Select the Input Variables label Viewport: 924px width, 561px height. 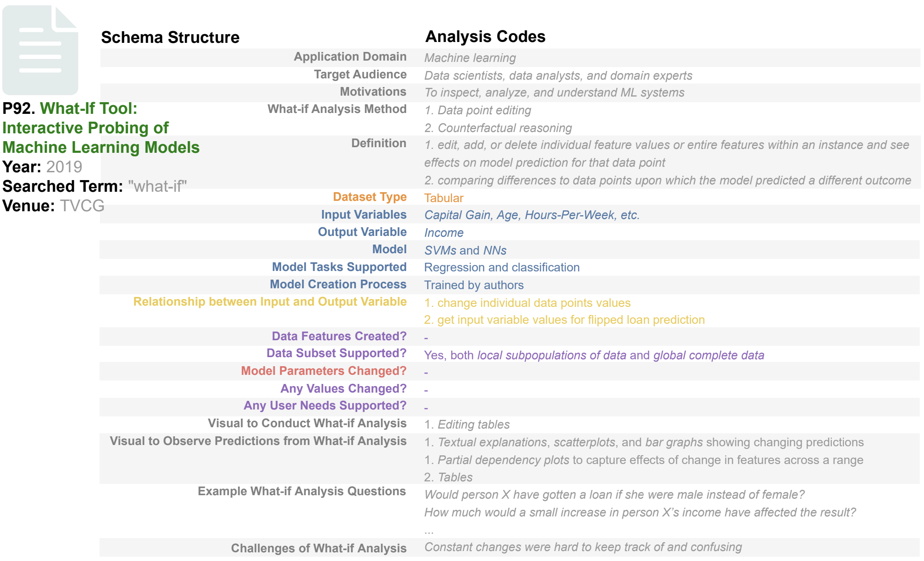[363, 215]
